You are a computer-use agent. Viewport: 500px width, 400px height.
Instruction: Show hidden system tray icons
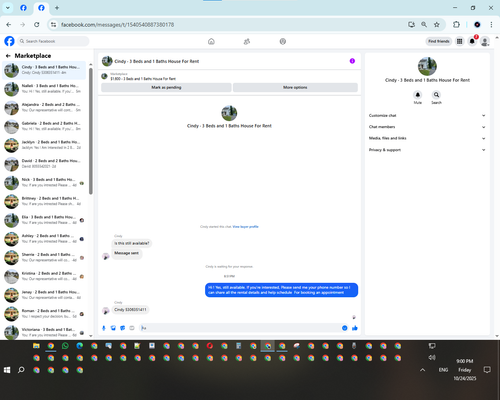(x=423, y=370)
